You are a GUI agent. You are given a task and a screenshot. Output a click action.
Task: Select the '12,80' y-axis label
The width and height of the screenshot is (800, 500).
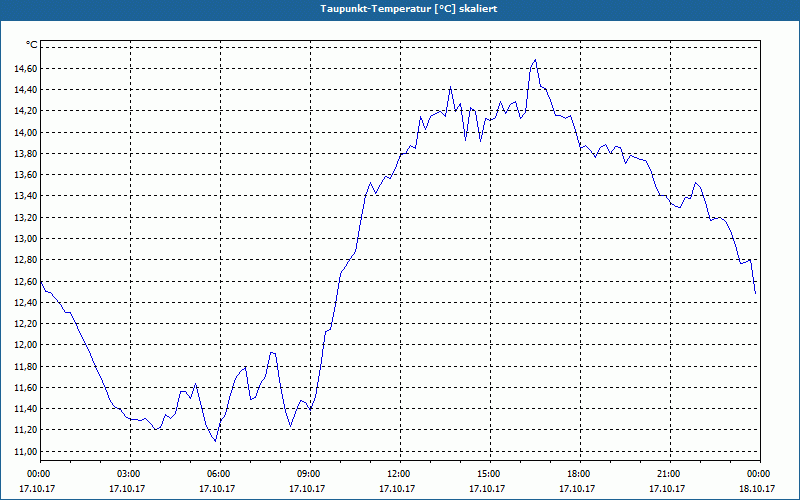tap(26, 260)
